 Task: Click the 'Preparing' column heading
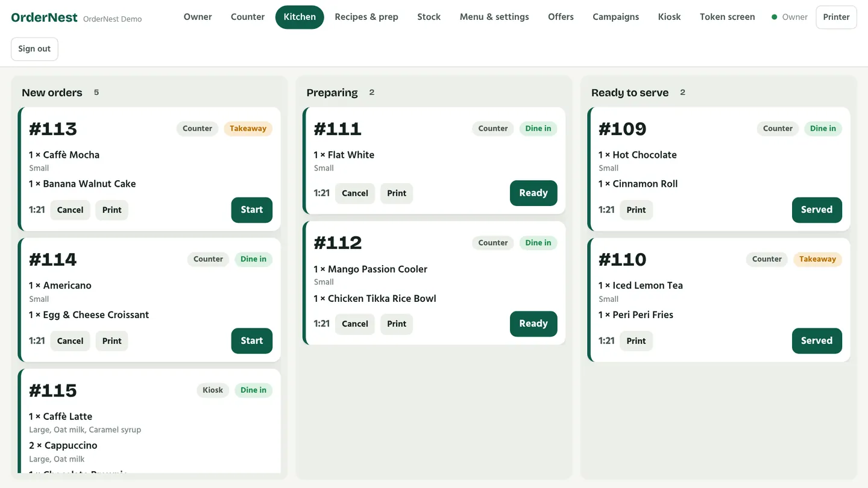332,92
